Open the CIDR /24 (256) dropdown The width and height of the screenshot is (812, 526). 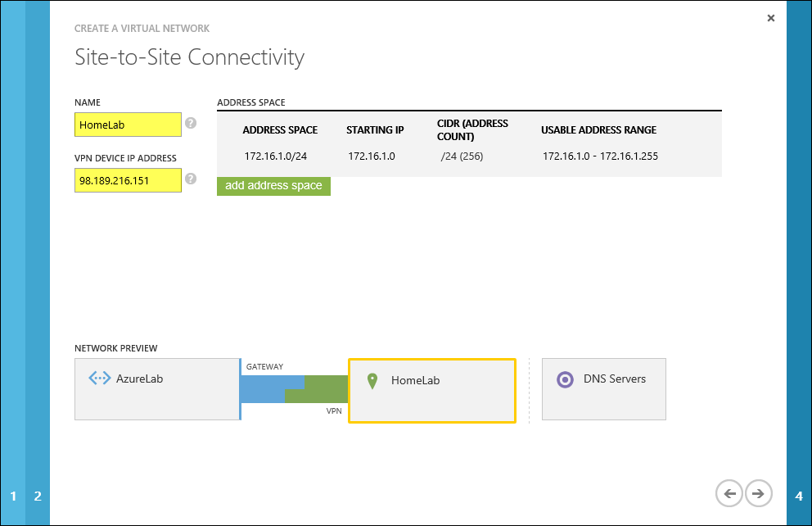[x=462, y=156]
